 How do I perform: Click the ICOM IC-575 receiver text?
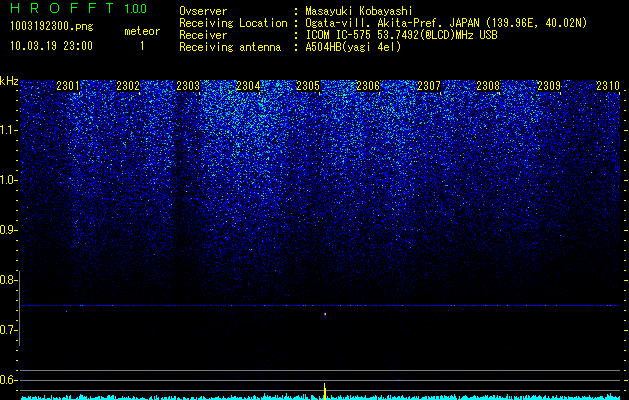[401, 35]
